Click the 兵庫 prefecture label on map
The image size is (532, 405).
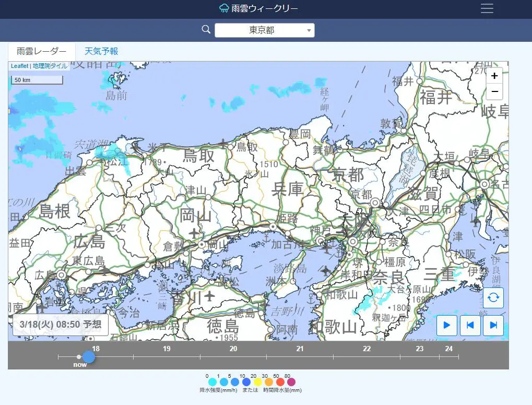[287, 189]
